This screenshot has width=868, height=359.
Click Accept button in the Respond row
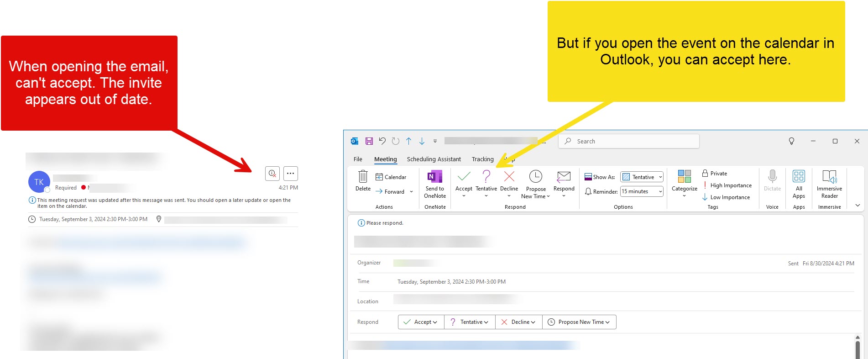pos(421,322)
